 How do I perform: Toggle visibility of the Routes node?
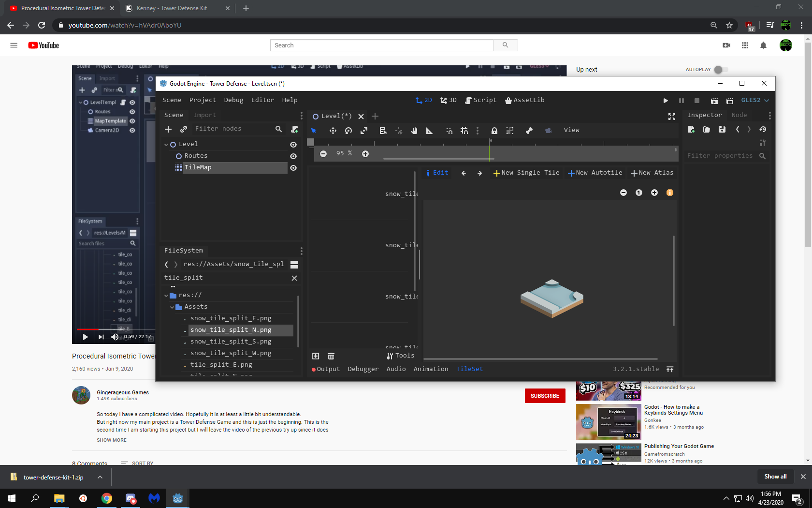coord(293,156)
